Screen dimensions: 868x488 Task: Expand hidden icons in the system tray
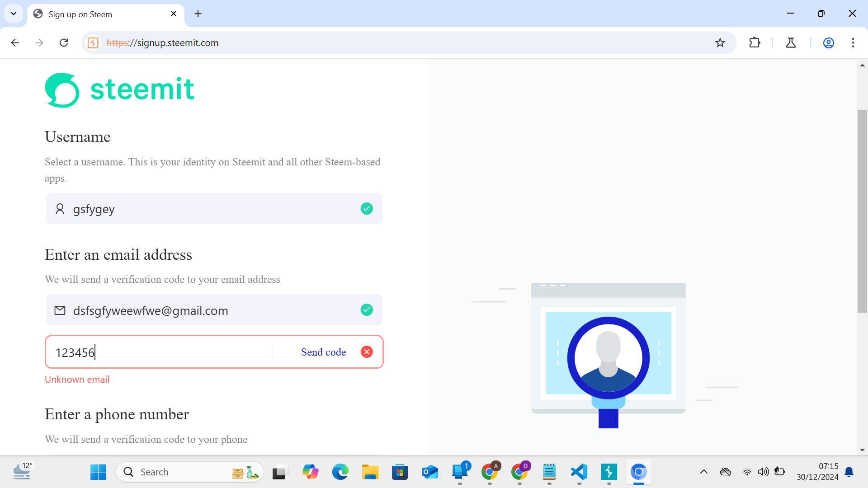click(703, 471)
